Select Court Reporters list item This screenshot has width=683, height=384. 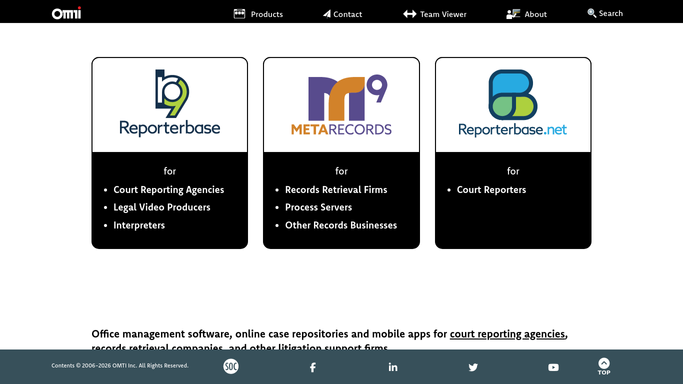coord(491,190)
